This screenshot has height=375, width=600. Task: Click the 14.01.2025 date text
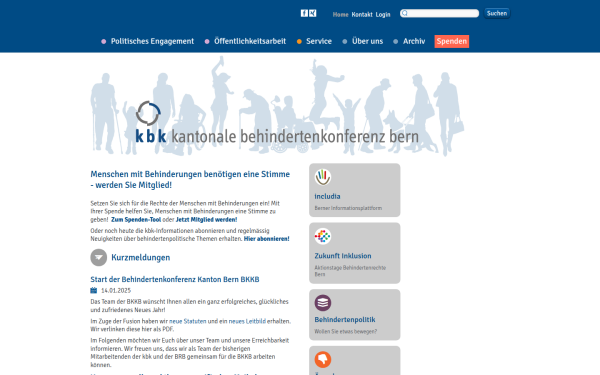pos(116,290)
